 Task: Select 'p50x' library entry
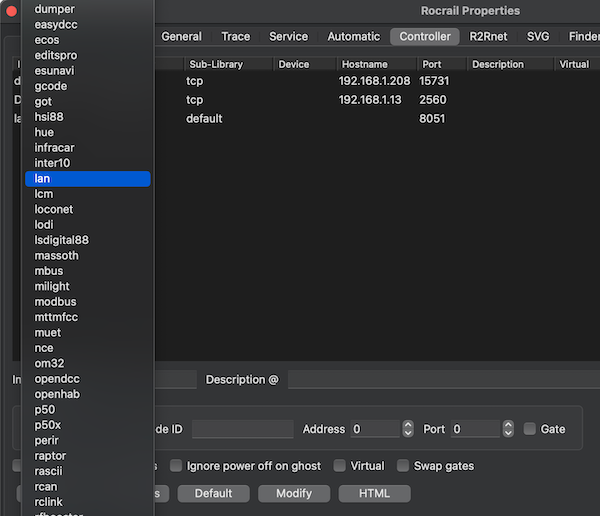(88, 425)
